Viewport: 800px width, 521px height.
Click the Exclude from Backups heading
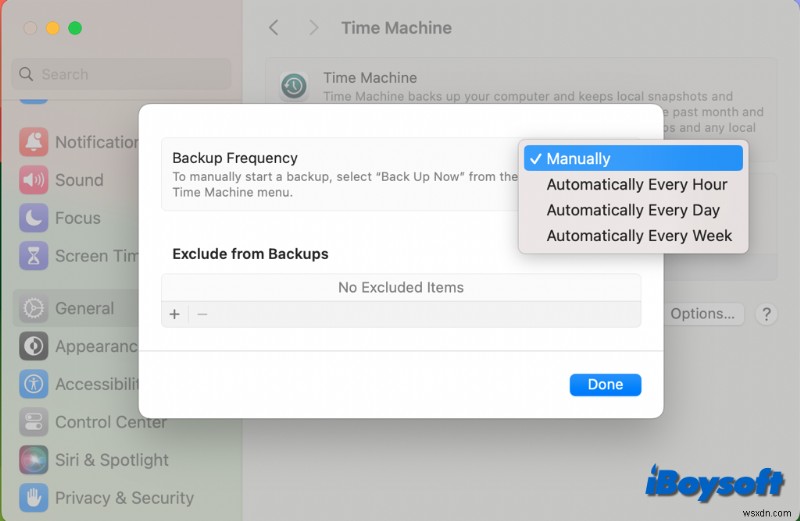pos(250,254)
